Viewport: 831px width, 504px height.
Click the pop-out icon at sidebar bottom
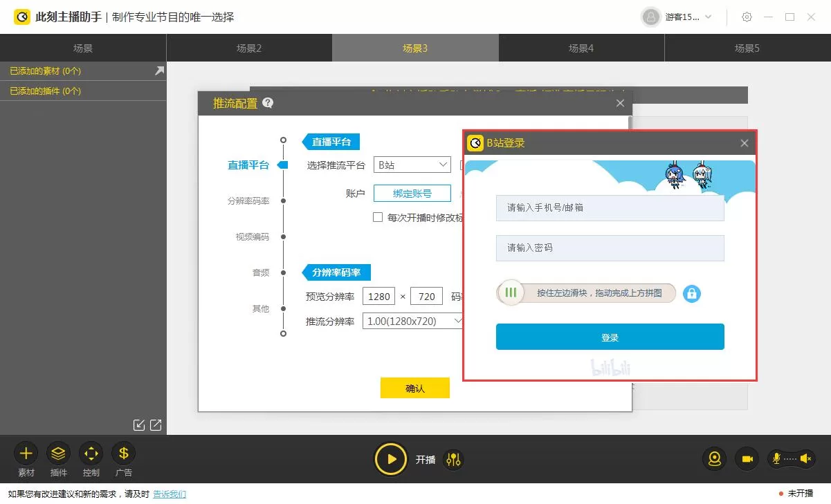(x=156, y=425)
